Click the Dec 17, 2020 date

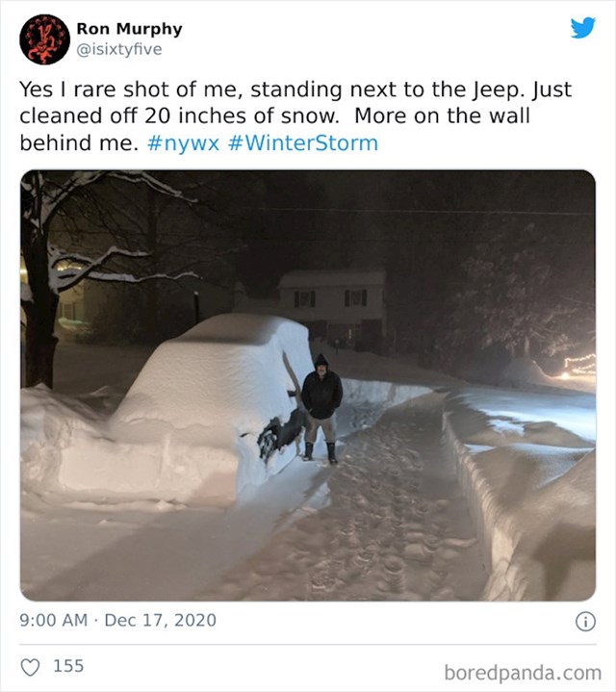[160, 620]
